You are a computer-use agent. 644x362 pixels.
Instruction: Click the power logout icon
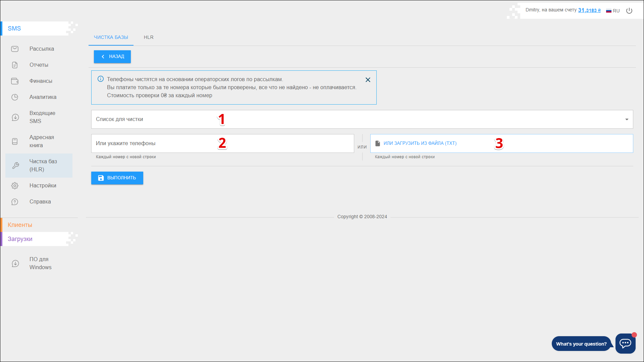629,11
